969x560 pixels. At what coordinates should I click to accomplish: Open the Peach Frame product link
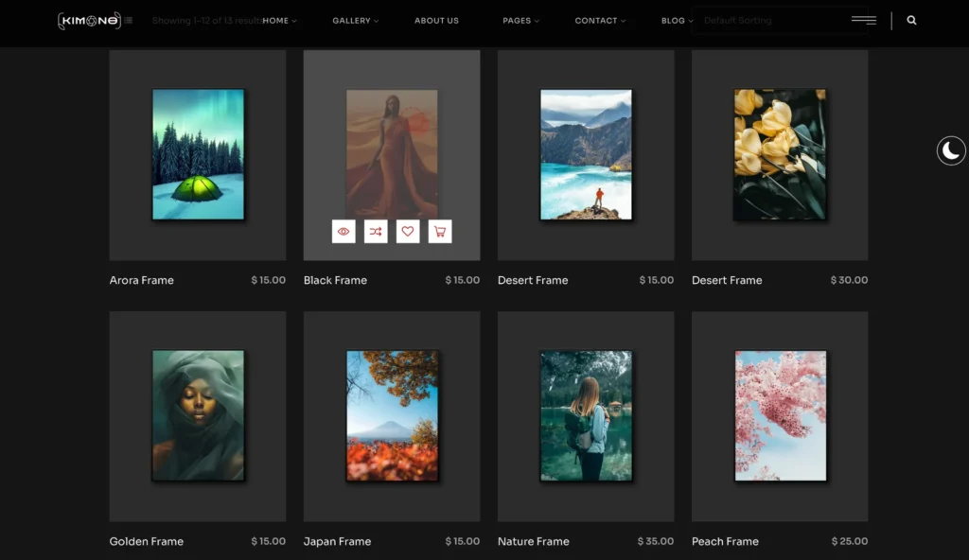pyautogui.click(x=725, y=541)
